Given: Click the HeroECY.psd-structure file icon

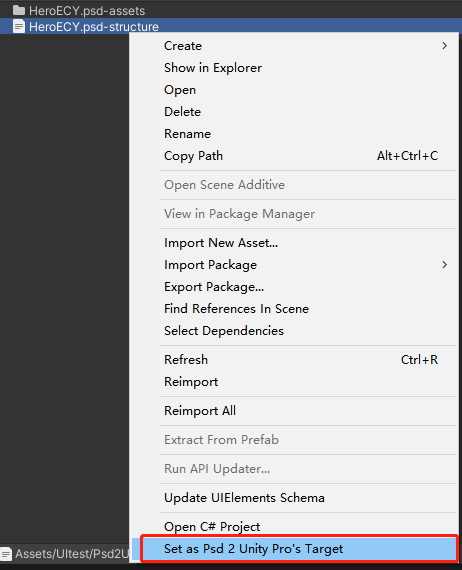Looking at the screenshot, I should (x=19, y=27).
